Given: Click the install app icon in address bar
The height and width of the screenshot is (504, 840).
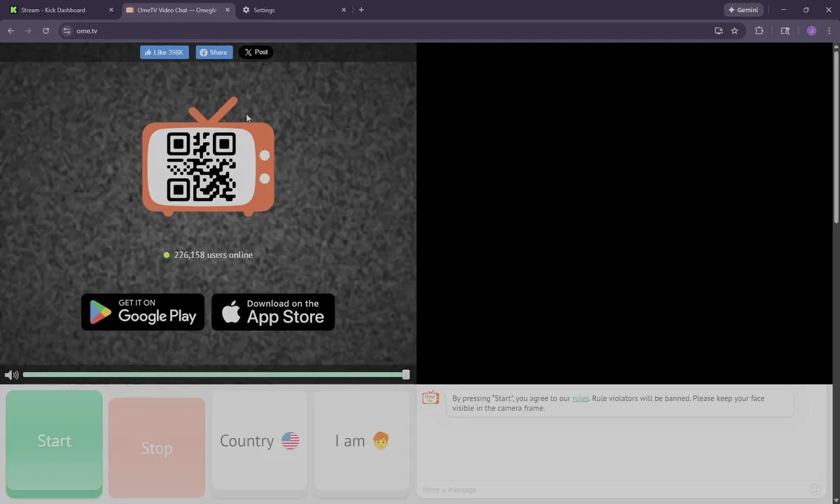Looking at the screenshot, I should pyautogui.click(x=718, y=31).
